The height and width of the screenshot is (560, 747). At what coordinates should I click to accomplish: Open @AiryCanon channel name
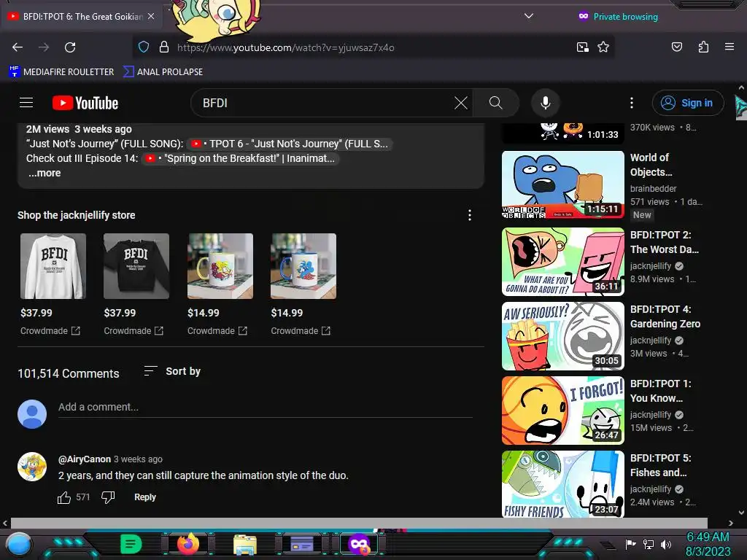(85, 459)
